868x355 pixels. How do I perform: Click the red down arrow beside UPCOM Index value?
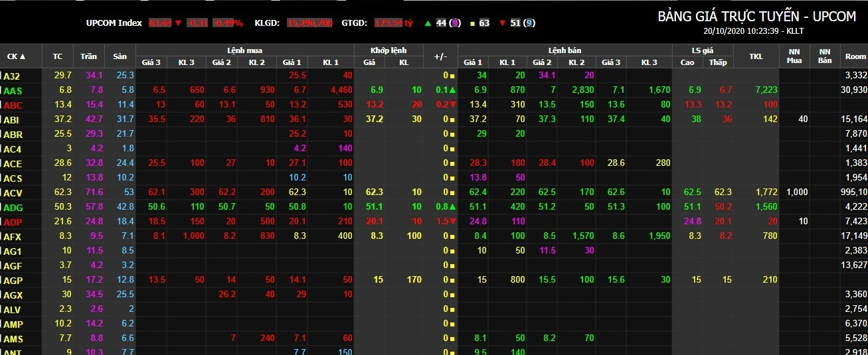(178, 23)
